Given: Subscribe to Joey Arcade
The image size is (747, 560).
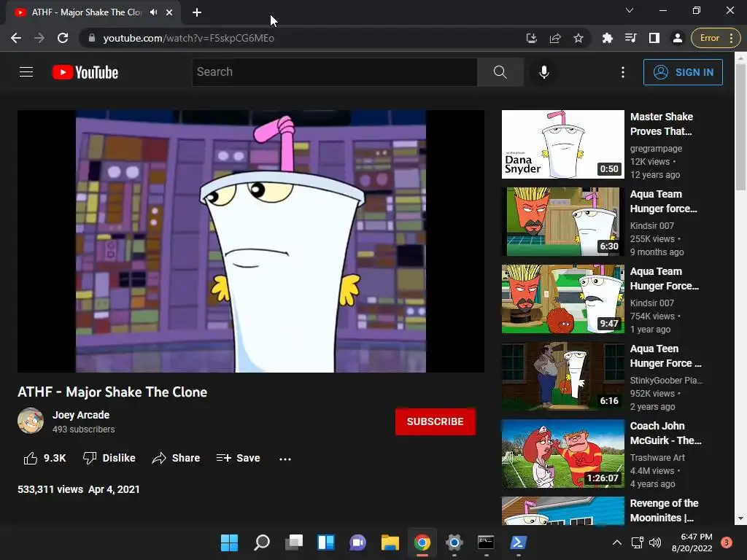Looking at the screenshot, I should point(435,421).
